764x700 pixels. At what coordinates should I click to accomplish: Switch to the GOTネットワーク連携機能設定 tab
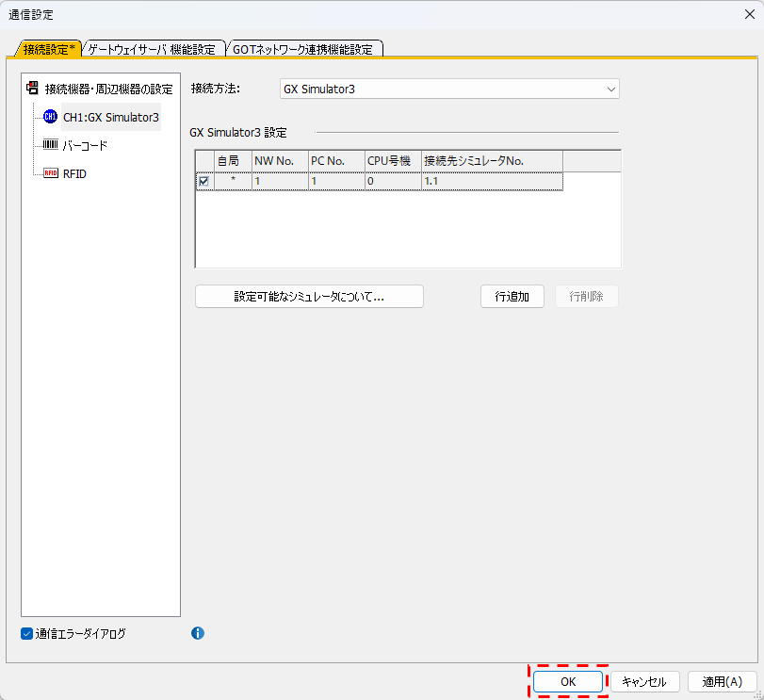click(x=302, y=49)
